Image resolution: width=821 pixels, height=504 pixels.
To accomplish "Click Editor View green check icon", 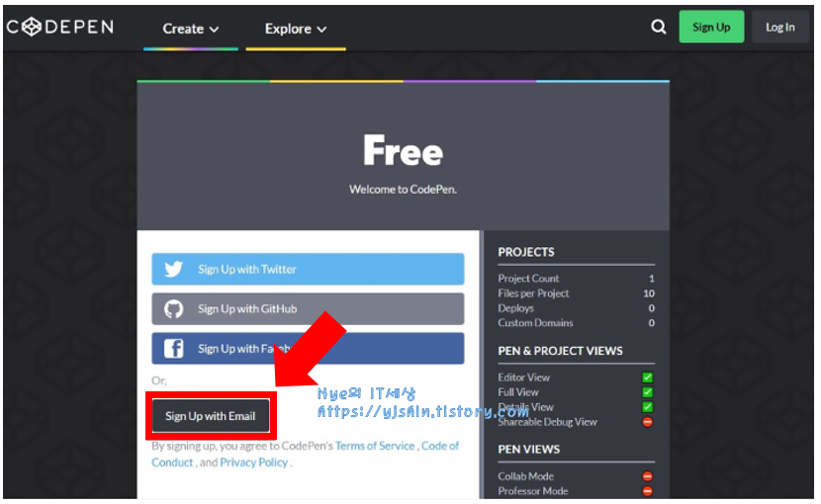I will (x=647, y=378).
